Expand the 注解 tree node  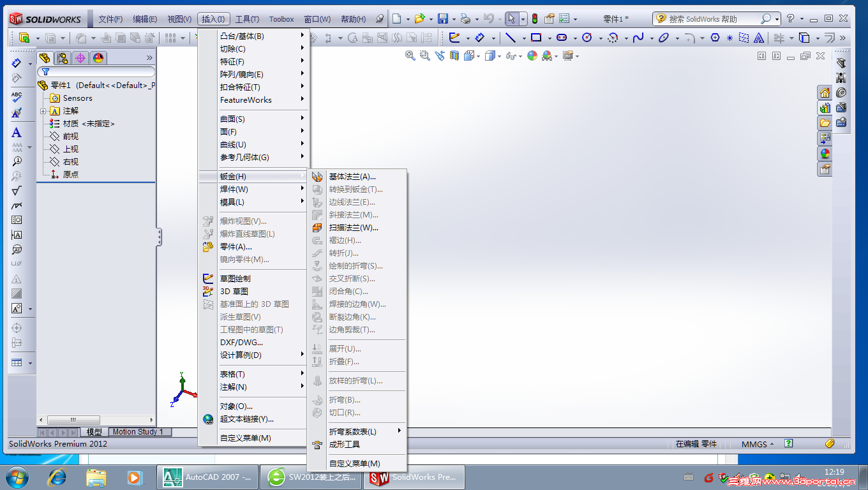click(x=43, y=111)
